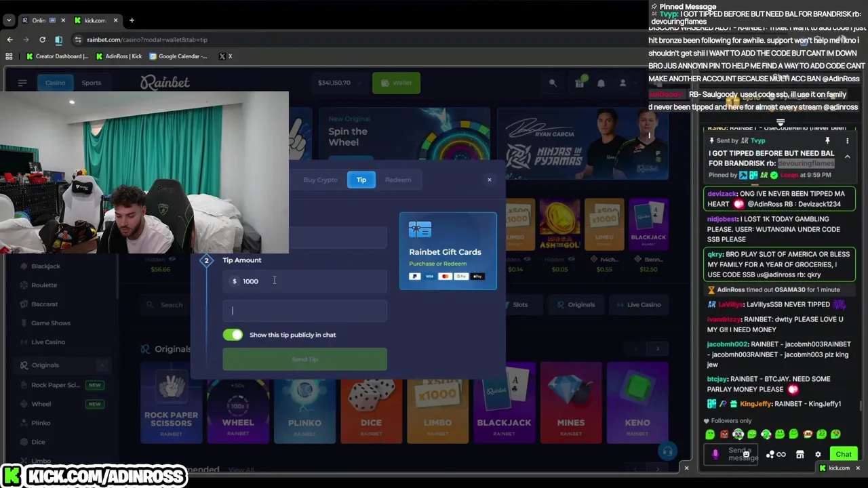Go to next Originals carousel page
The height and width of the screenshot is (488, 868).
pos(657,348)
